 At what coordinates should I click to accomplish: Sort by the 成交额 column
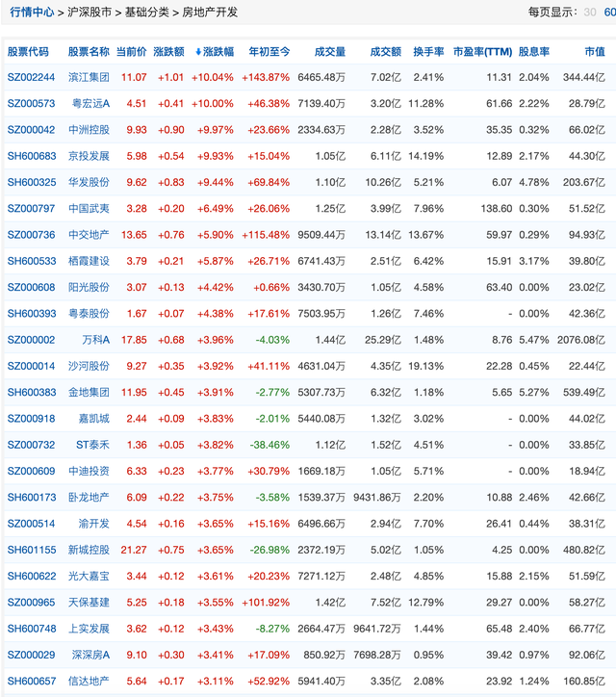pos(385,52)
